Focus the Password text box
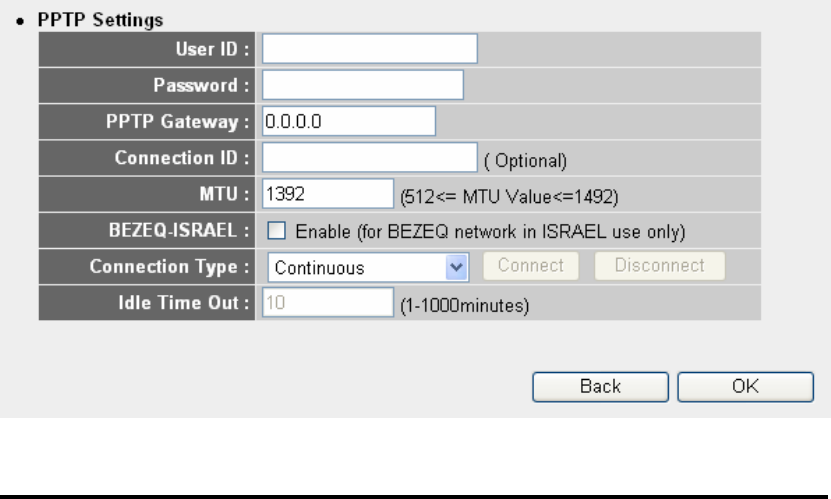Viewport: 831px width, 499px height. [363, 85]
